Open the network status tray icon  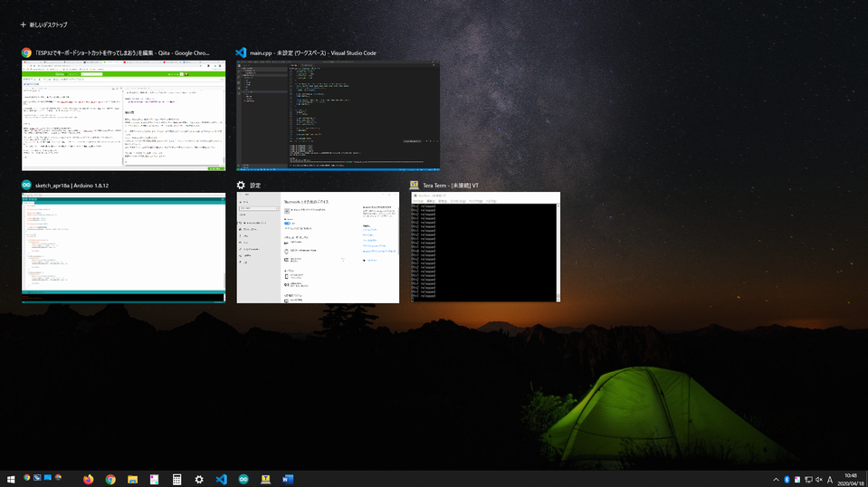coord(808,480)
